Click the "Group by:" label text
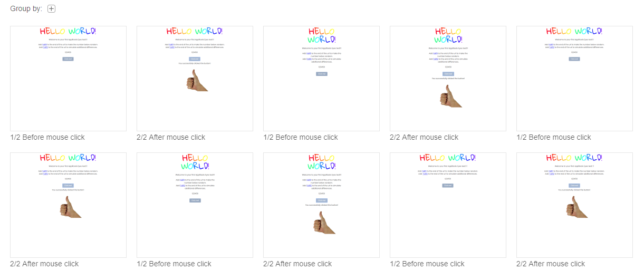Screen dimensions: 644x270 pos(26,8)
